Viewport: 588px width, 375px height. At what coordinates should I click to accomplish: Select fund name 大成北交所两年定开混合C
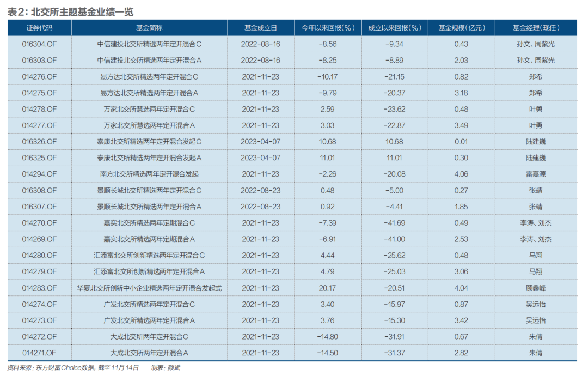[x=149, y=337]
